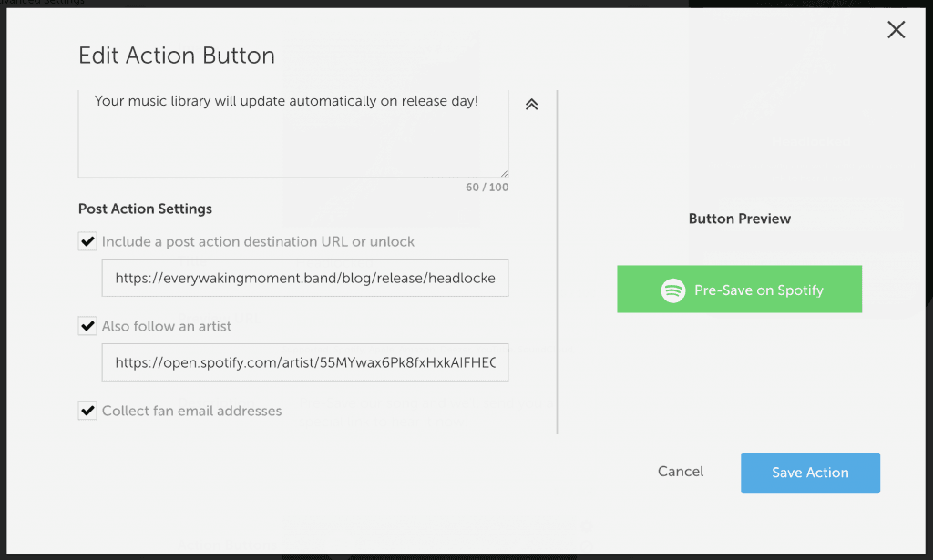The image size is (933, 560).
Task: Collapse section with double chevron up icon
Action: click(x=531, y=105)
